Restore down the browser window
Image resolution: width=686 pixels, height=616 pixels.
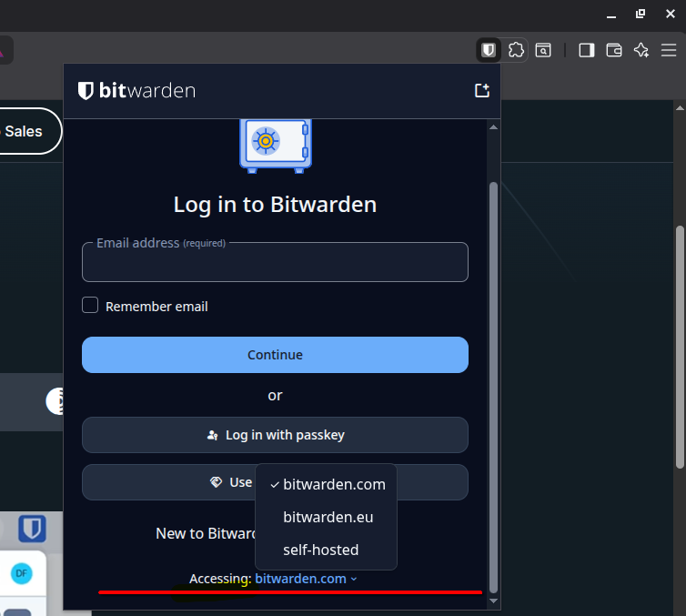(641, 14)
